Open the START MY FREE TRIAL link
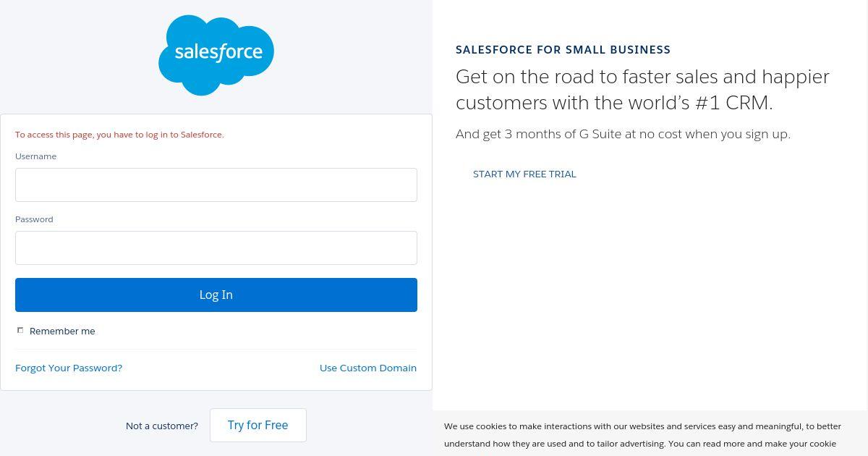This screenshot has width=868, height=456. 524,174
